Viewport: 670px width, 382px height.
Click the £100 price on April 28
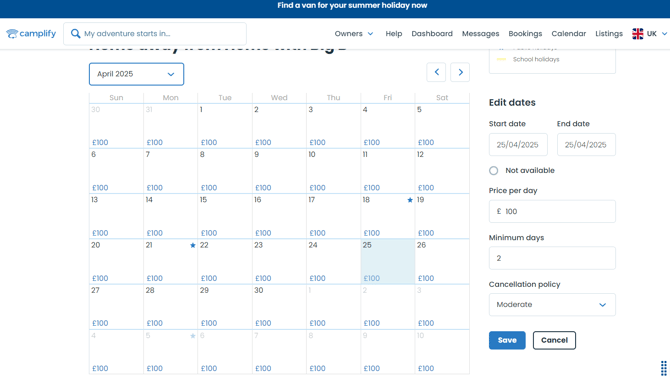[155, 323]
